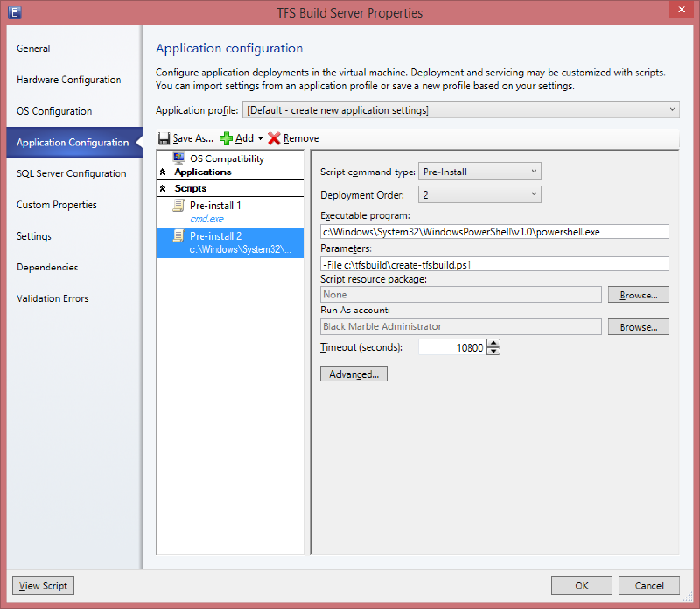Image resolution: width=700 pixels, height=609 pixels.
Task: Click the window icon in the title bar
Action: (15, 12)
